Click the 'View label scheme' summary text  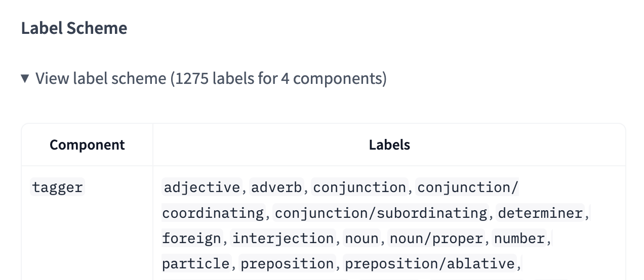(211, 78)
